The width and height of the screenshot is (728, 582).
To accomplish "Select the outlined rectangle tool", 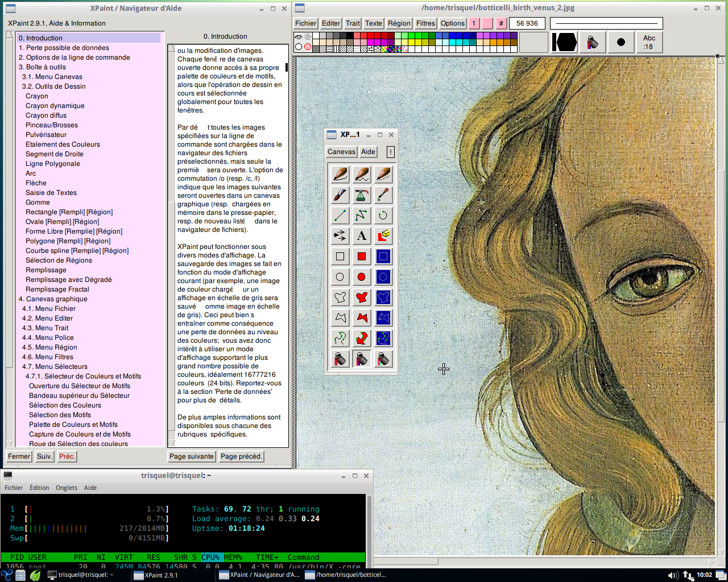I will (x=340, y=256).
